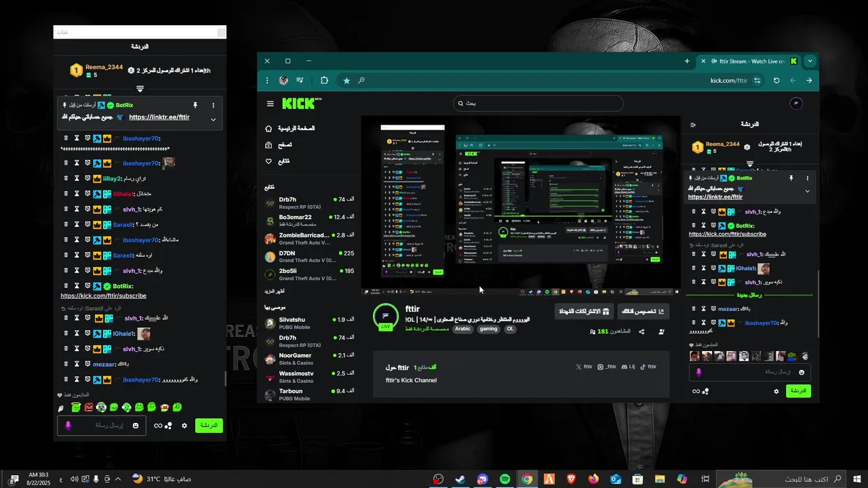Viewport: 868px width, 488px height.
Task: Click the browser chat scrollbar
Action: [x=818, y=304]
